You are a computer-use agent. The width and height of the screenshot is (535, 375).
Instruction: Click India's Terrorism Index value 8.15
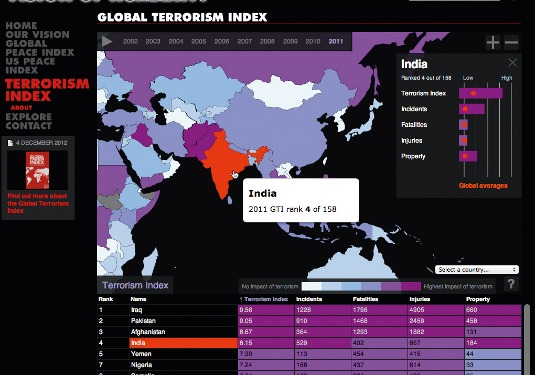coord(266,343)
